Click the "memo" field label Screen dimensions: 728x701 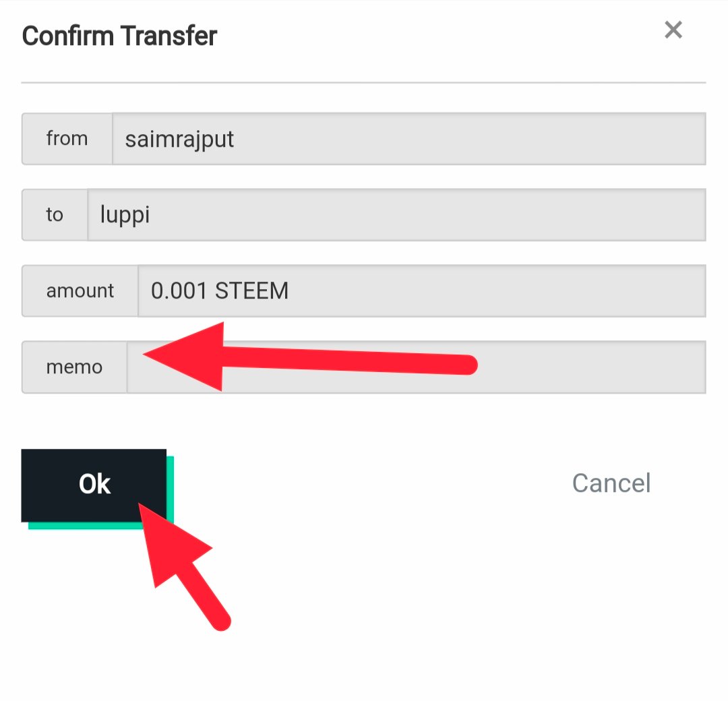(74, 367)
